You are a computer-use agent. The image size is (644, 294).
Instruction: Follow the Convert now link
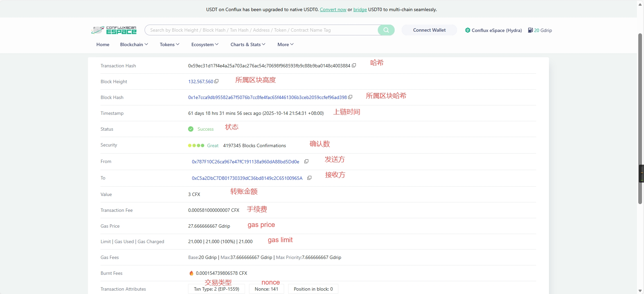(x=333, y=9)
